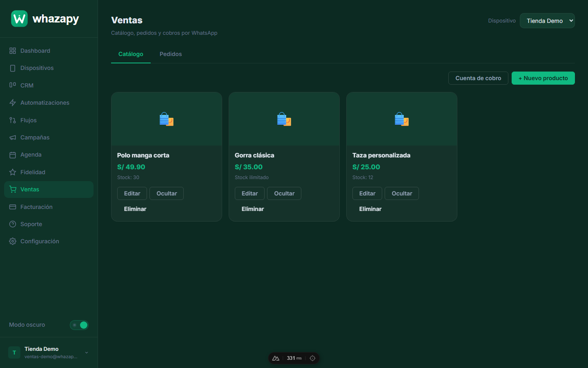
Task: Open Campañas megaphone item
Action: [49, 137]
